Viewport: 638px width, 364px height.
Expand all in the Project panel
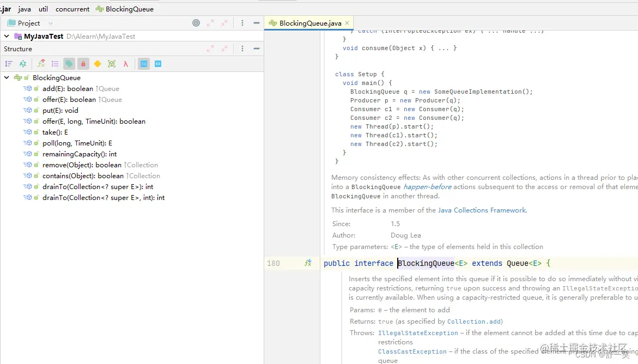click(210, 23)
